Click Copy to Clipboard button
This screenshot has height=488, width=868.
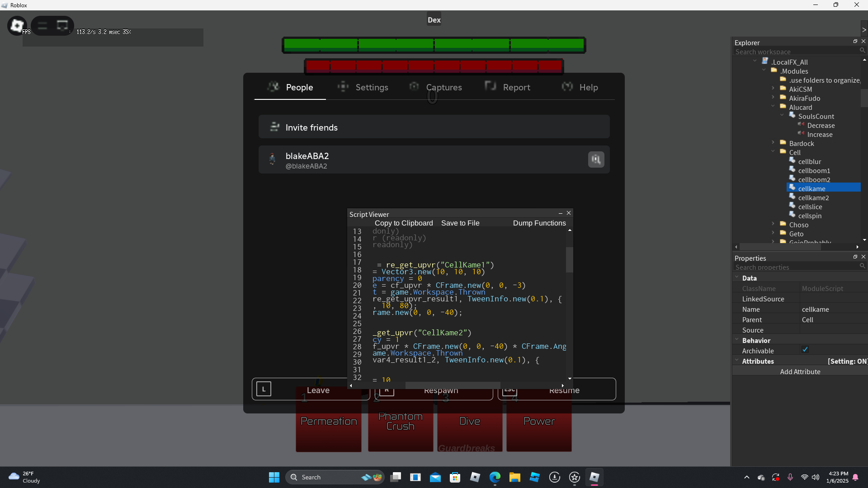(x=404, y=223)
